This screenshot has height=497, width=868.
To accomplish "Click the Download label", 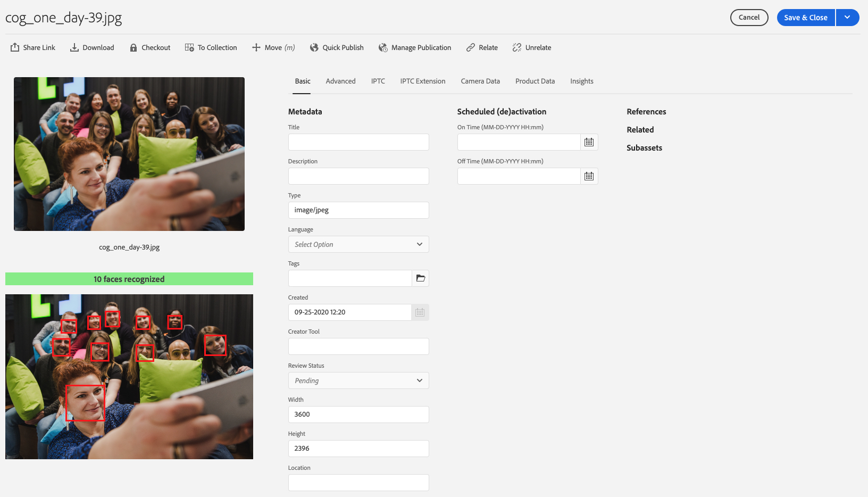I will pyautogui.click(x=98, y=47).
